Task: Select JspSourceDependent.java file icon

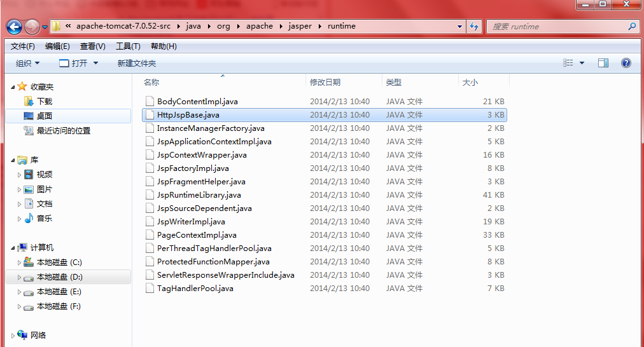Action: (x=150, y=208)
